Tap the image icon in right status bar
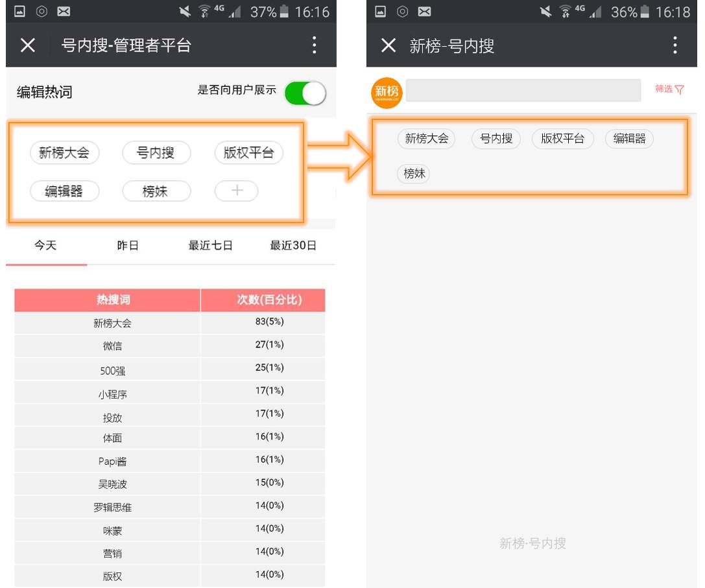This screenshot has height=588, width=705. (x=381, y=12)
